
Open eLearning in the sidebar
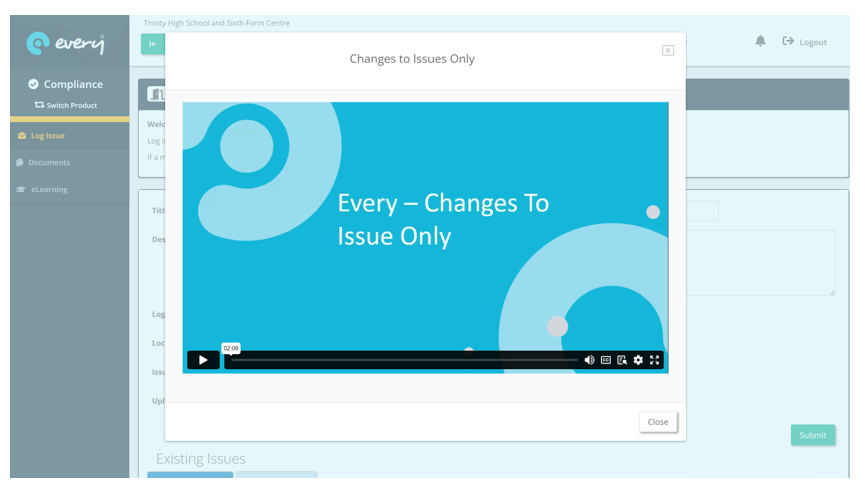70,189
